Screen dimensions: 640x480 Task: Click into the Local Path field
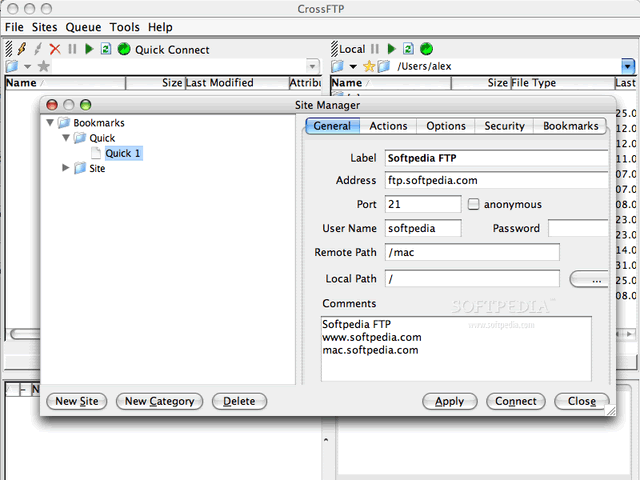472,279
